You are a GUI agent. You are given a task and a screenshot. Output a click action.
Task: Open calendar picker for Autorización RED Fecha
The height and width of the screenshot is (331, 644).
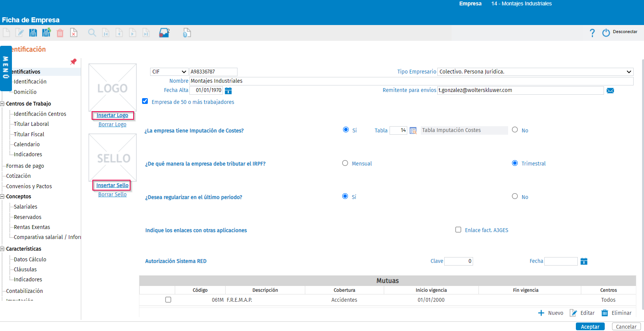click(584, 261)
